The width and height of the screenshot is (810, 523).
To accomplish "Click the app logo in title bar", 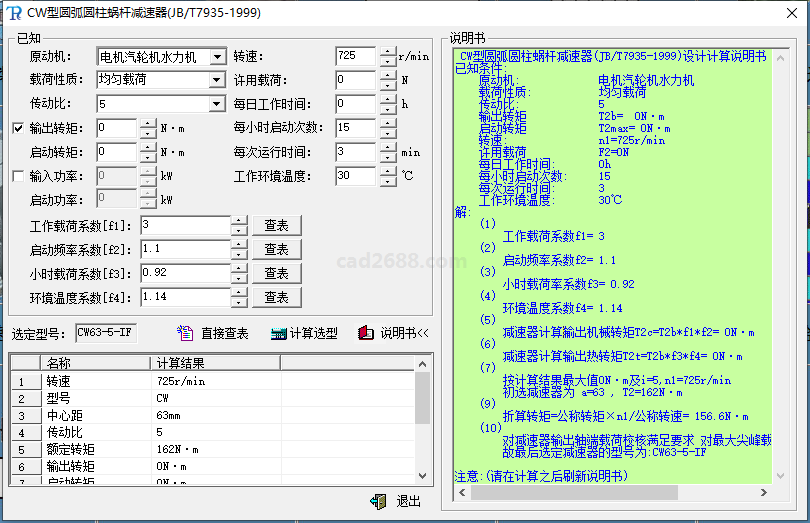I will click(x=15, y=12).
